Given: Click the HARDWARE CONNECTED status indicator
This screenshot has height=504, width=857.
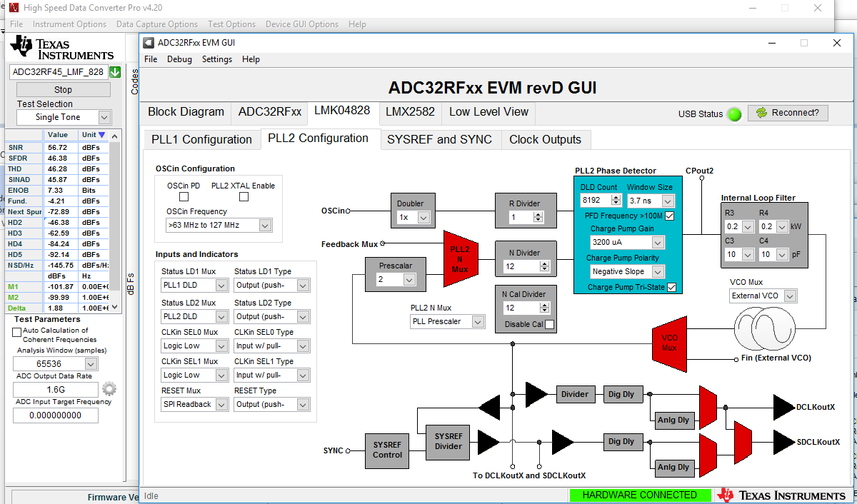Looking at the screenshot, I should (x=640, y=495).
